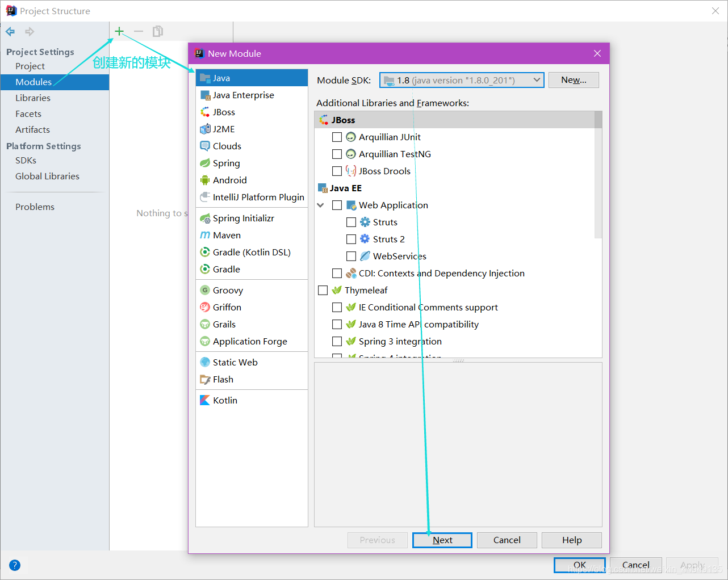728x580 pixels.
Task: Click the Help button
Action: tap(572, 540)
